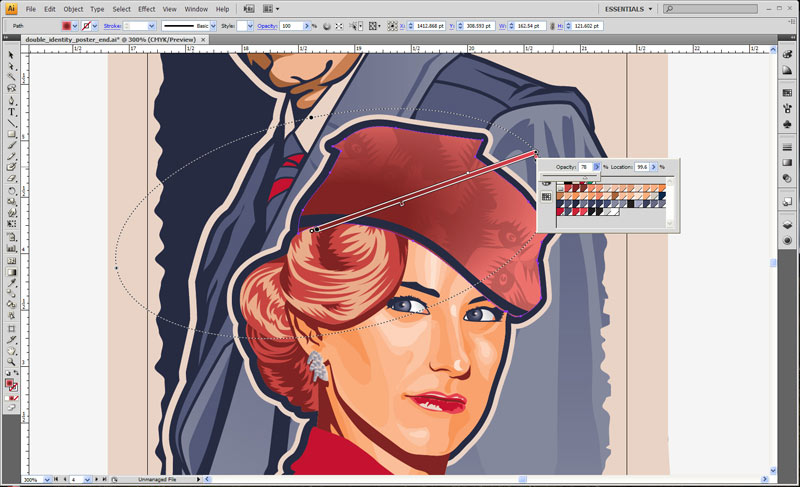Click the Go to Bridge icon
The height and width of the screenshot is (487, 800).
click(249, 9)
